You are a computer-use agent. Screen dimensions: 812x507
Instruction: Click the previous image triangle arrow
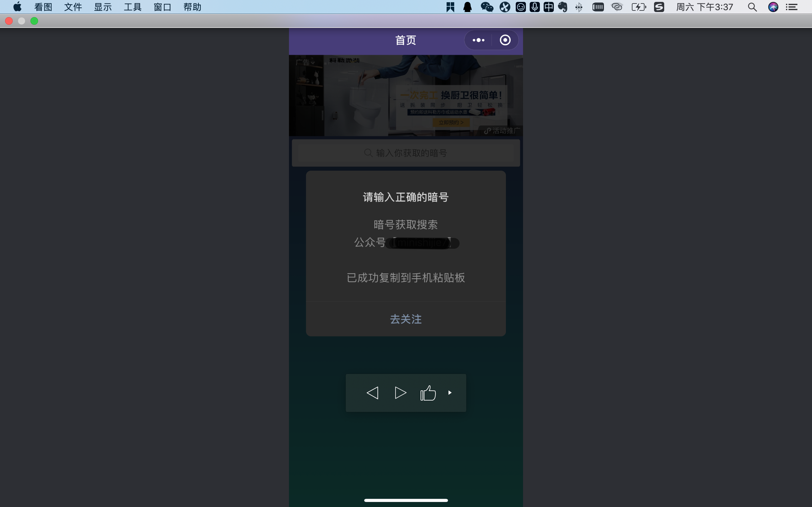pyautogui.click(x=372, y=393)
